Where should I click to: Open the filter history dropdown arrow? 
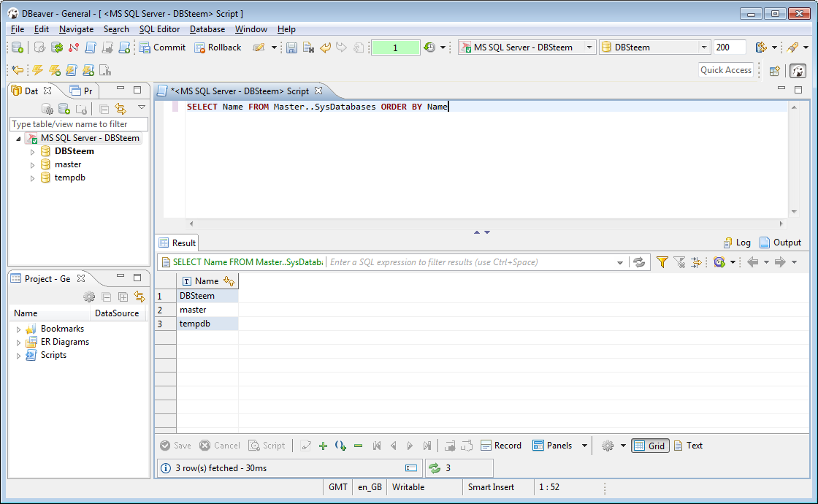[620, 262]
